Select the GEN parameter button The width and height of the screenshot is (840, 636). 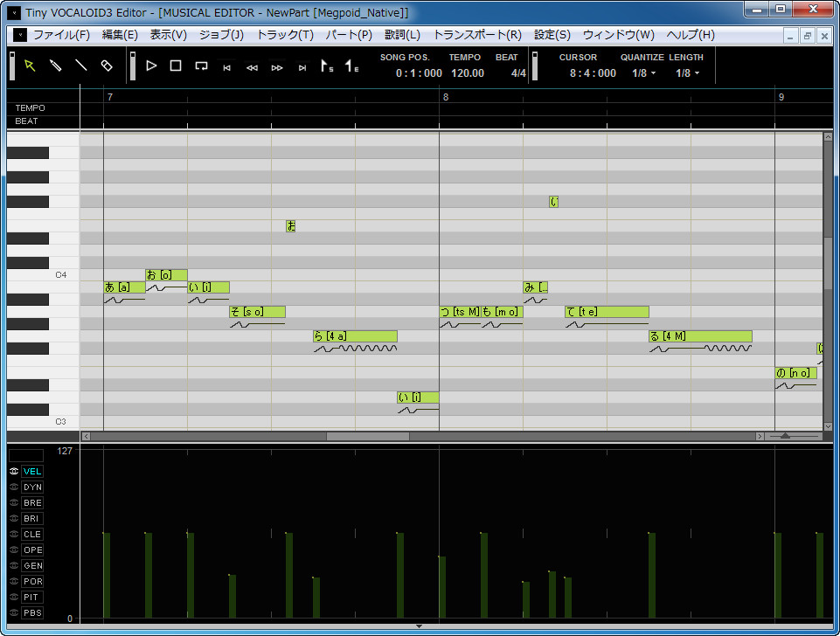point(32,565)
